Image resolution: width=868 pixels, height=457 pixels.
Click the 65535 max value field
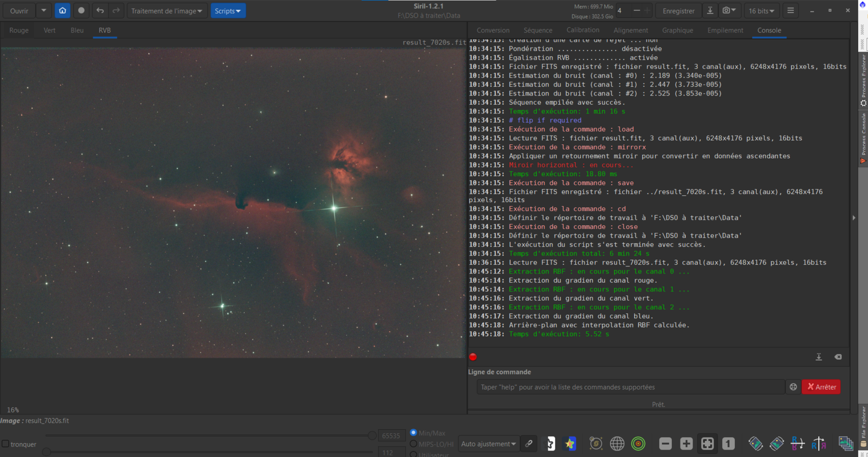pos(392,436)
